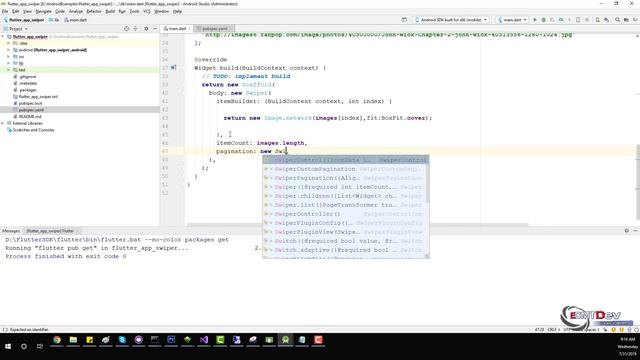
Task: Select flutter_app_swiper.iml file
Action: pyautogui.click(x=38, y=97)
